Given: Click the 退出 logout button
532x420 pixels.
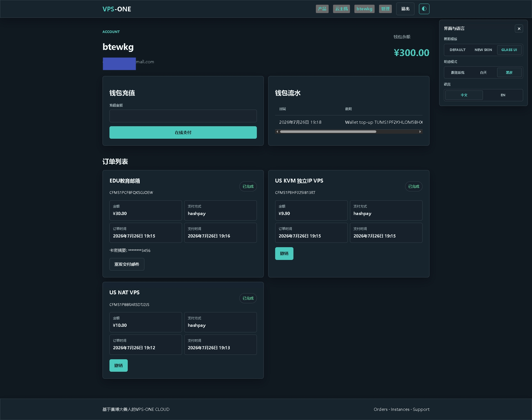Looking at the screenshot, I should click(405, 9).
